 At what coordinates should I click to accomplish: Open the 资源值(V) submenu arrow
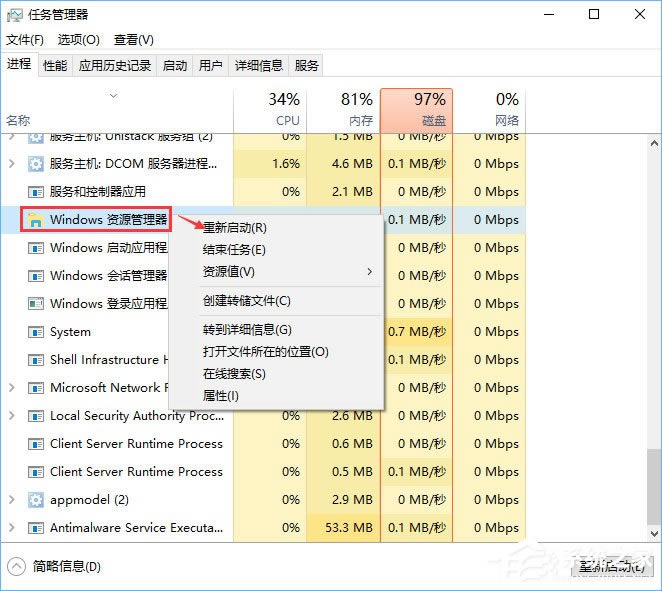point(369,271)
